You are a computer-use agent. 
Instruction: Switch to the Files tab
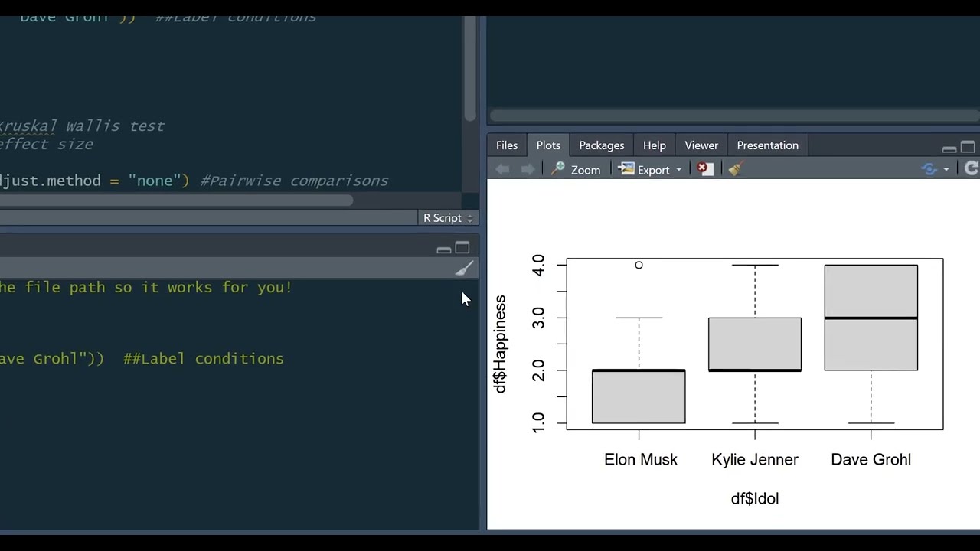506,145
